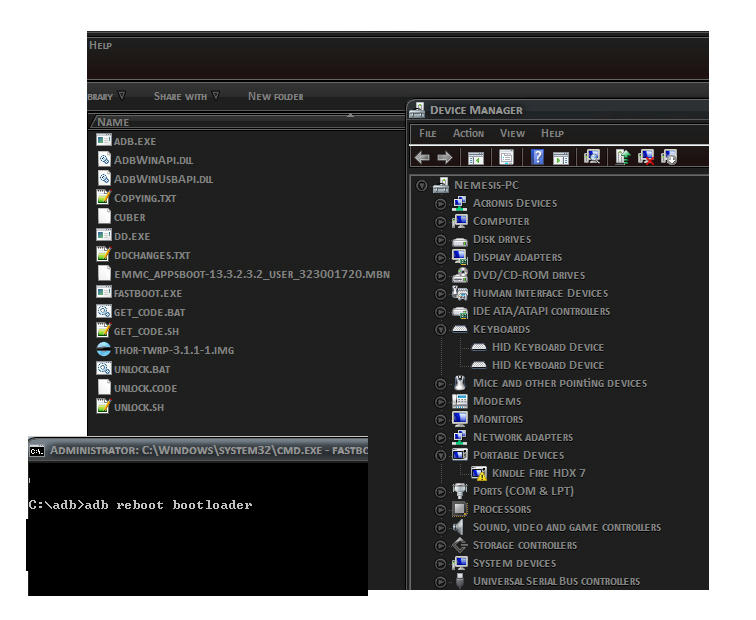
Task: Collapse the Portable Devices category
Action: (441, 455)
